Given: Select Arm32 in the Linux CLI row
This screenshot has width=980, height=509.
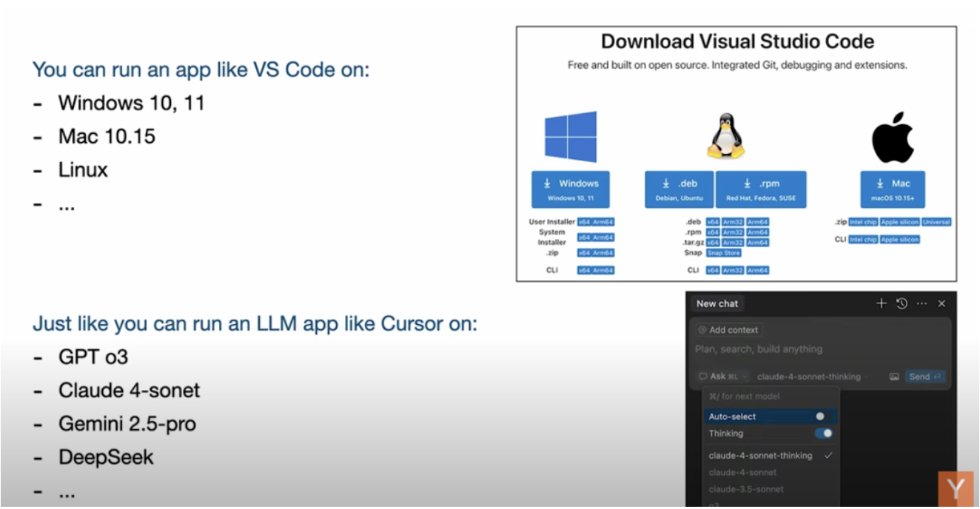Looking at the screenshot, I should point(733,270).
